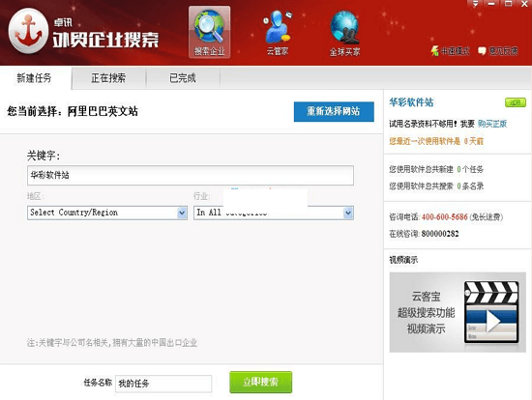Image resolution: width=532 pixels, height=400 pixels.
Task: Open the 搜索企业 globe search icon
Action: point(209,32)
